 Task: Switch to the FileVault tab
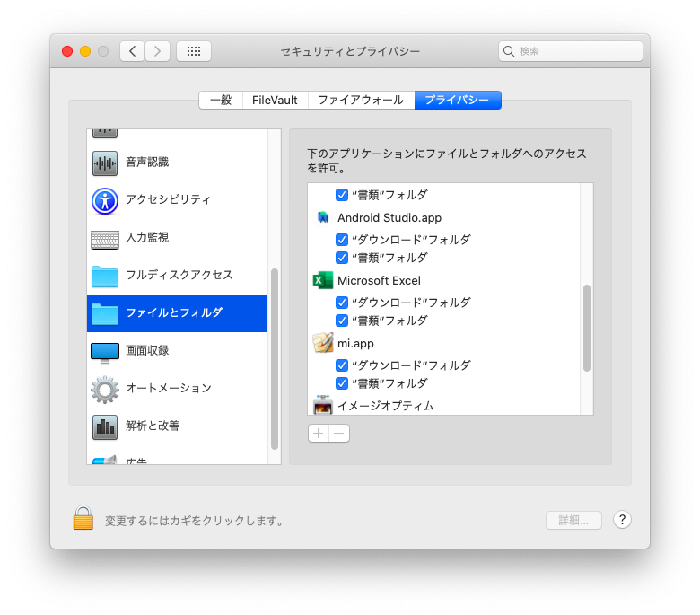[275, 100]
